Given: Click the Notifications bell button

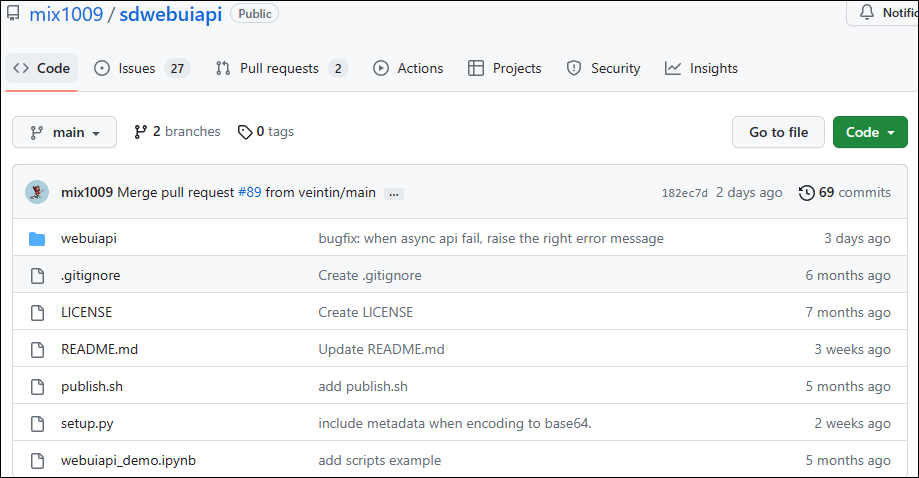Looking at the screenshot, I should 883,13.
